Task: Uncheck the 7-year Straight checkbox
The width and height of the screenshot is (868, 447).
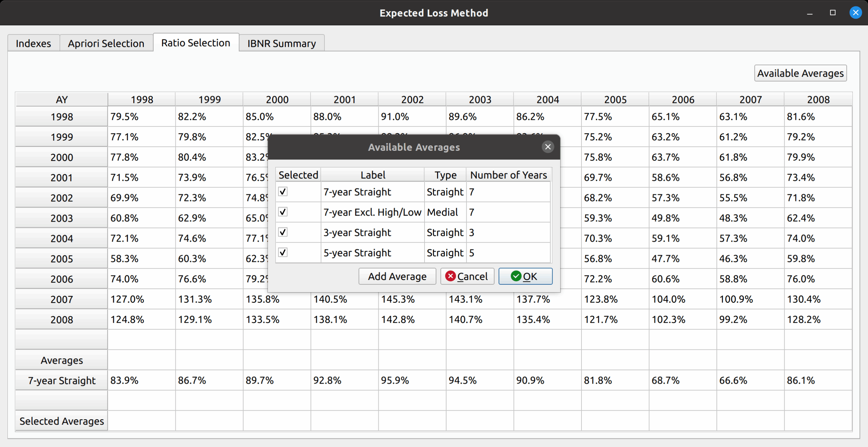Action: coord(283,192)
